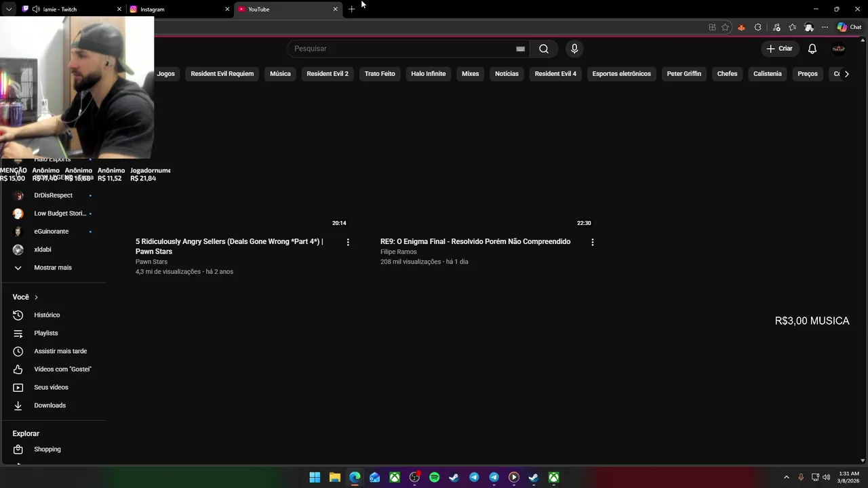Select the Notícias filter chip
The height and width of the screenshot is (488, 868).
pyautogui.click(x=507, y=74)
